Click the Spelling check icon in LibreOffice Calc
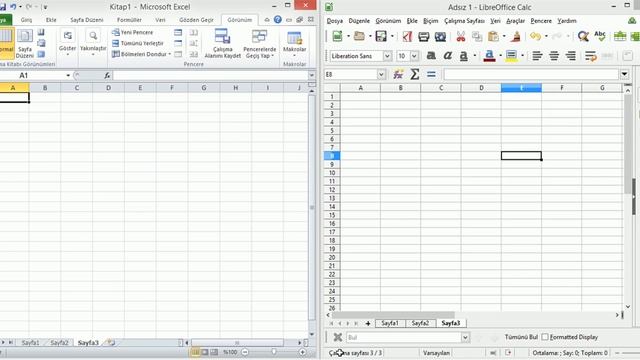The image size is (640, 360). pyautogui.click(x=600, y=36)
